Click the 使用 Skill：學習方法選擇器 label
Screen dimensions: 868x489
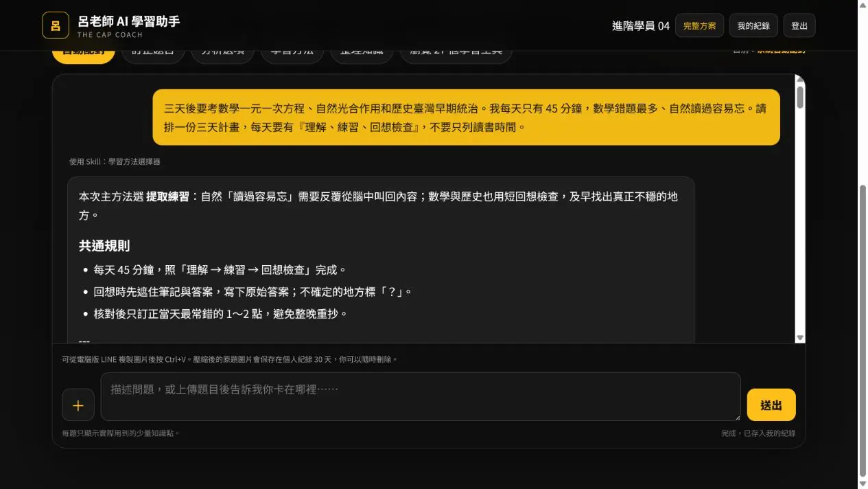click(115, 161)
